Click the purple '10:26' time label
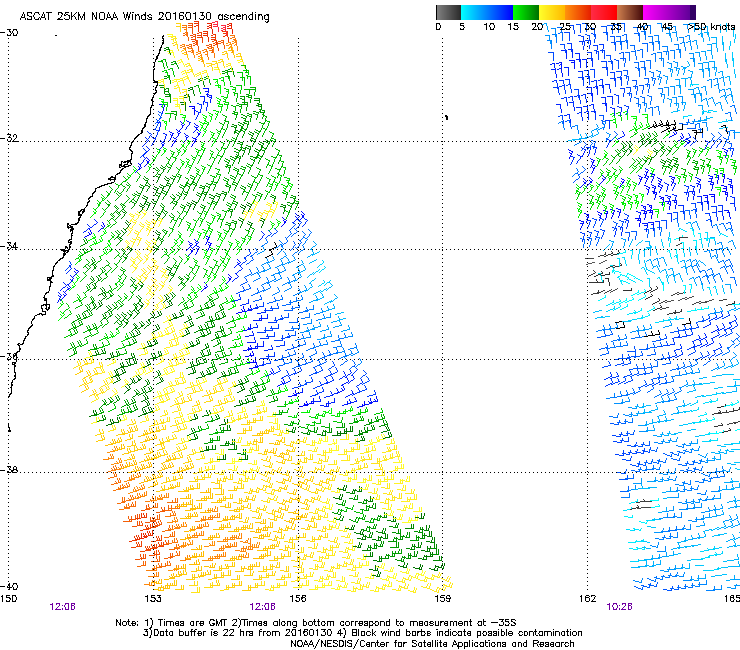740x650 pixels. click(619, 607)
